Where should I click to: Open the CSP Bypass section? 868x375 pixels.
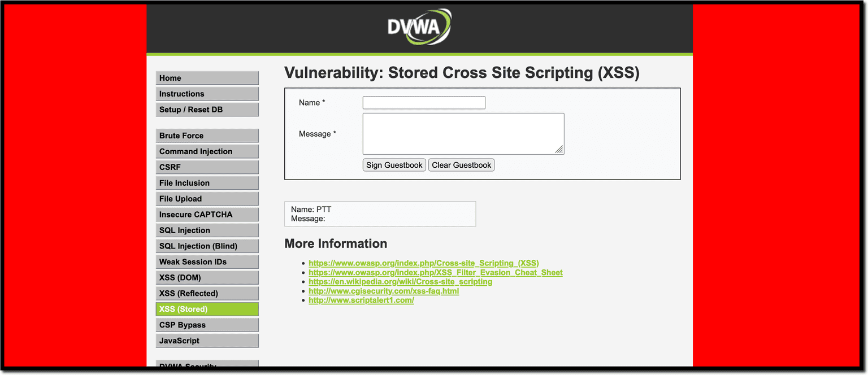pyautogui.click(x=207, y=325)
